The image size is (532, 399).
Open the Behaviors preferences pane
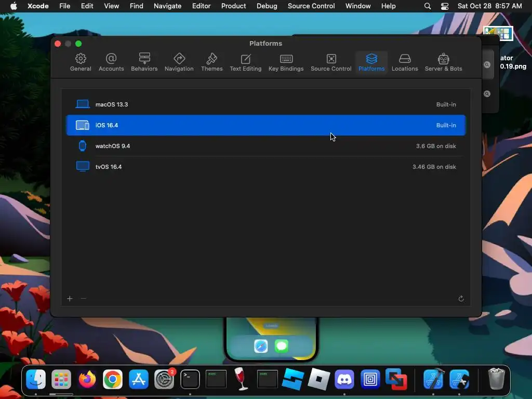point(144,62)
